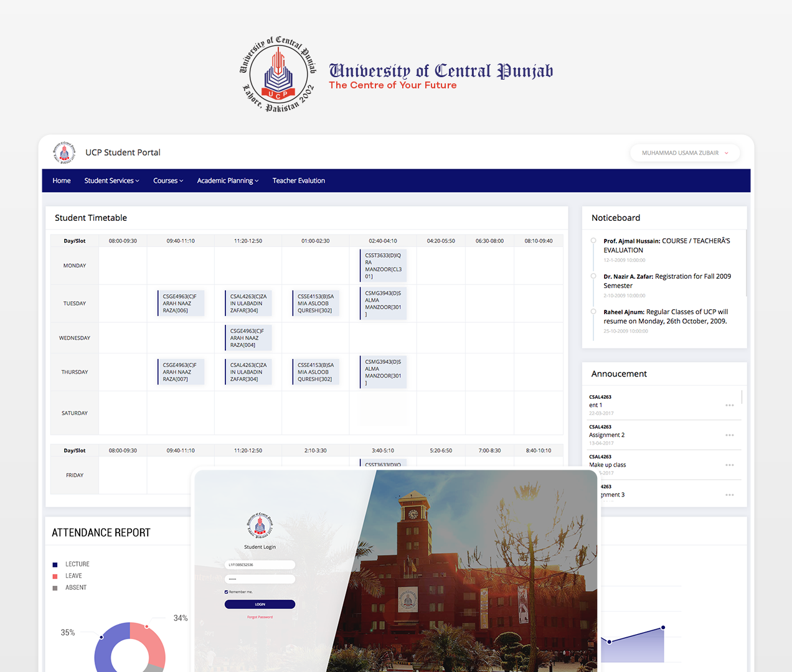This screenshot has height=672, width=792.
Task: Open the Teacher Evalution menu item
Action: click(298, 180)
